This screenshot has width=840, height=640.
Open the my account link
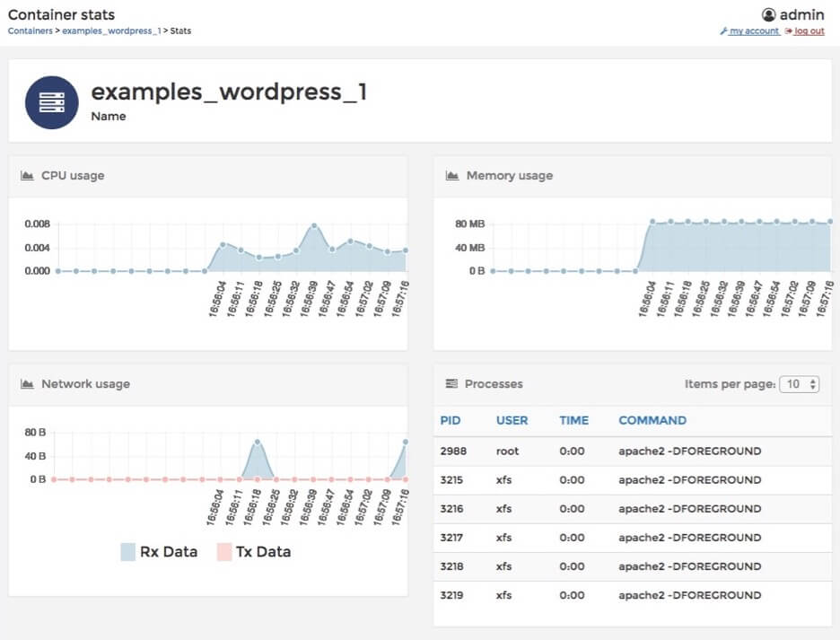coord(754,31)
